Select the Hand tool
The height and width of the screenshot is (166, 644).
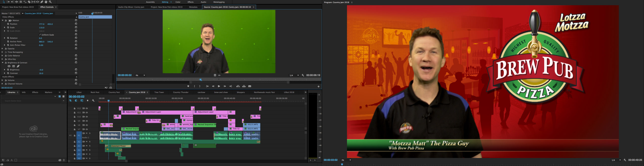coord(46,2)
